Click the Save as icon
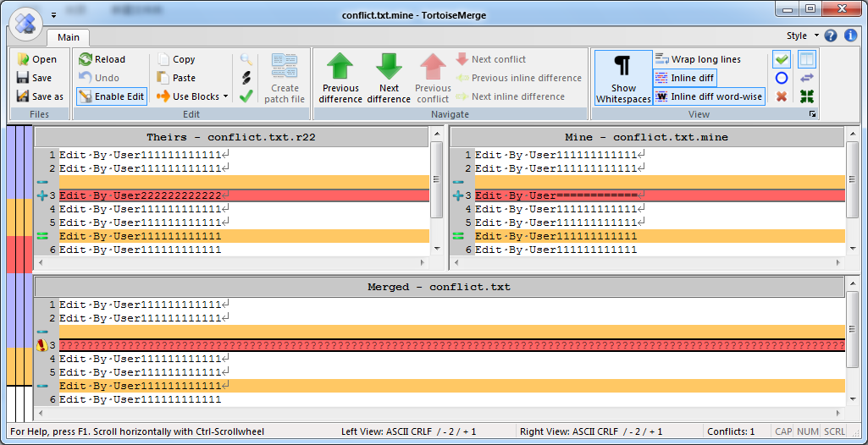 23,96
